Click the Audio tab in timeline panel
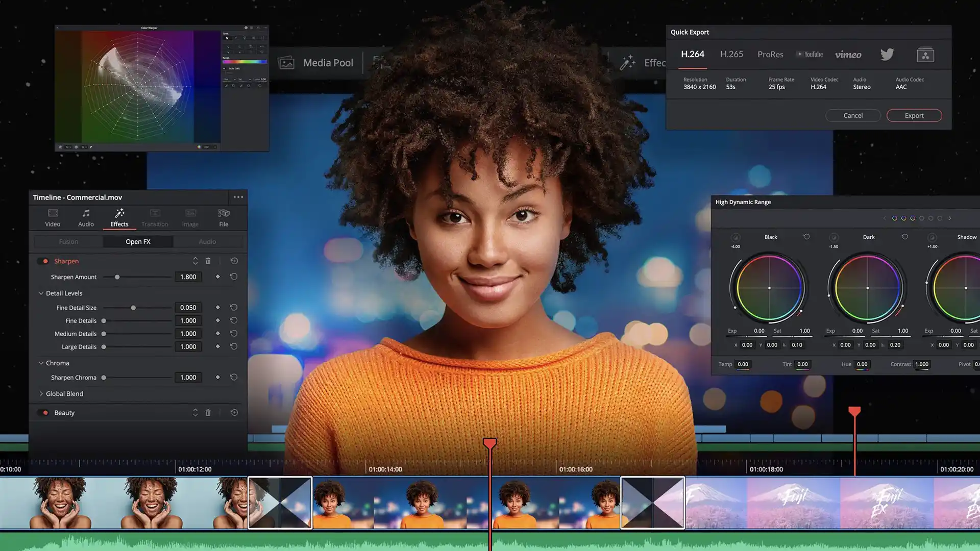980x551 pixels. coord(86,217)
